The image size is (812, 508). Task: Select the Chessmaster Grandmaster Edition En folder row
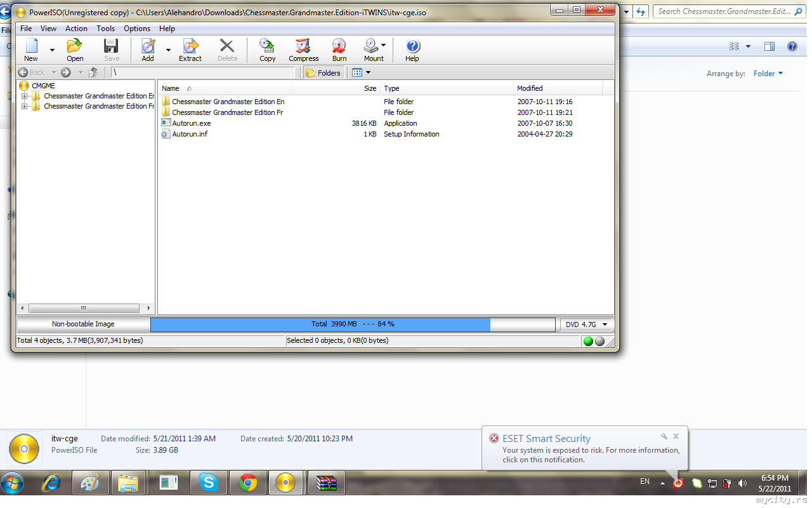tap(386, 102)
